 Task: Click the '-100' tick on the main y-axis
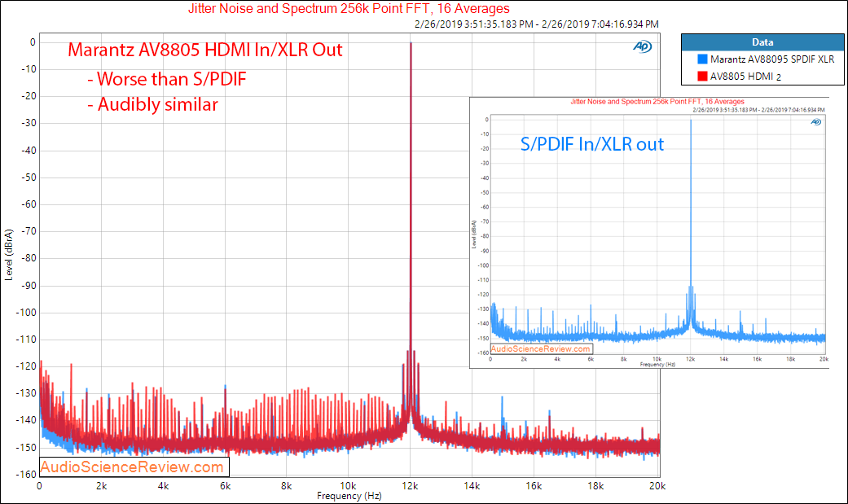(26, 313)
